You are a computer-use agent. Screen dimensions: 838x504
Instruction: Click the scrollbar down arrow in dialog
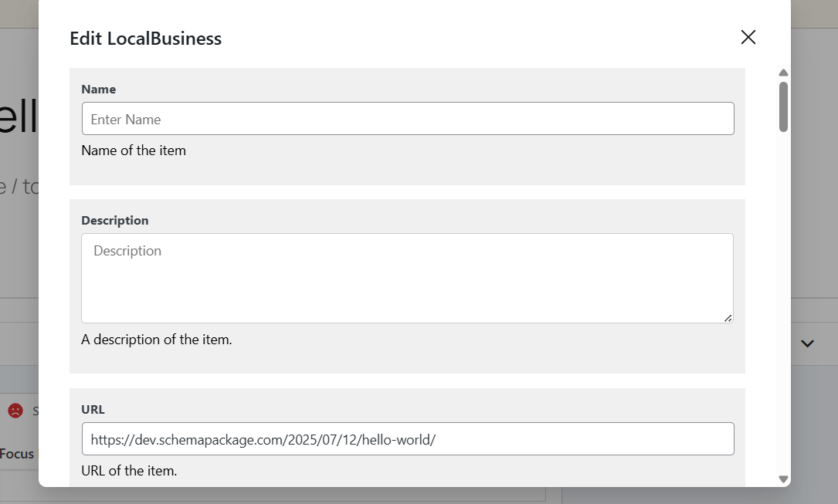tap(783, 479)
